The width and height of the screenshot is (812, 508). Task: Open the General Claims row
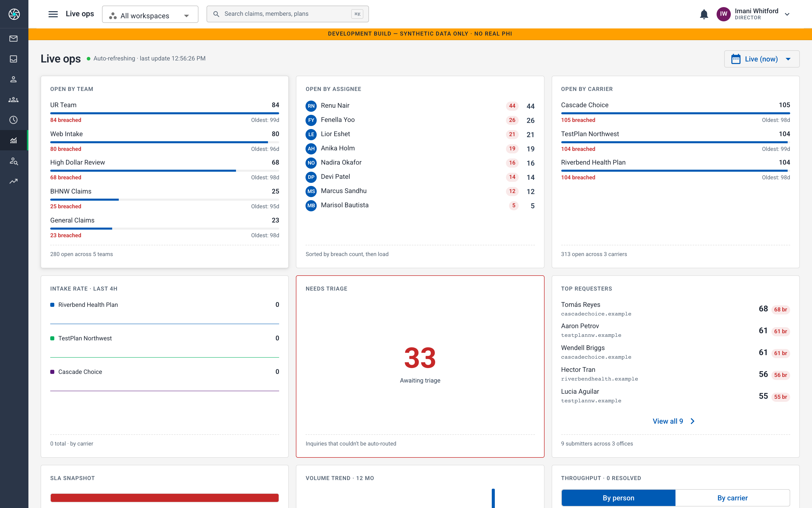pyautogui.click(x=164, y=228)
